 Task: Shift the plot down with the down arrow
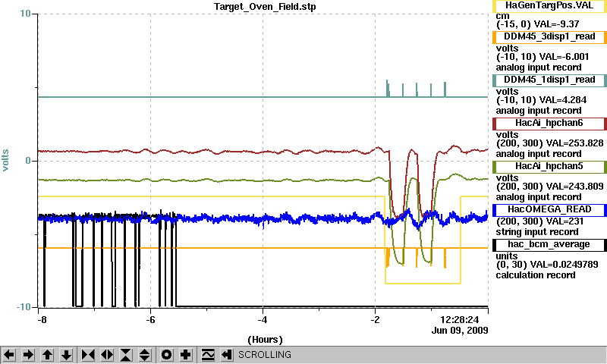pyautogui.click(x=66, y=355)
